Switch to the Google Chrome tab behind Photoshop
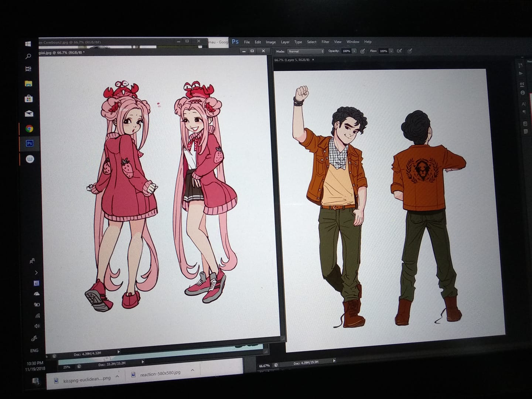Viewport: 532px width, 399px height. (x=218, y=42)
